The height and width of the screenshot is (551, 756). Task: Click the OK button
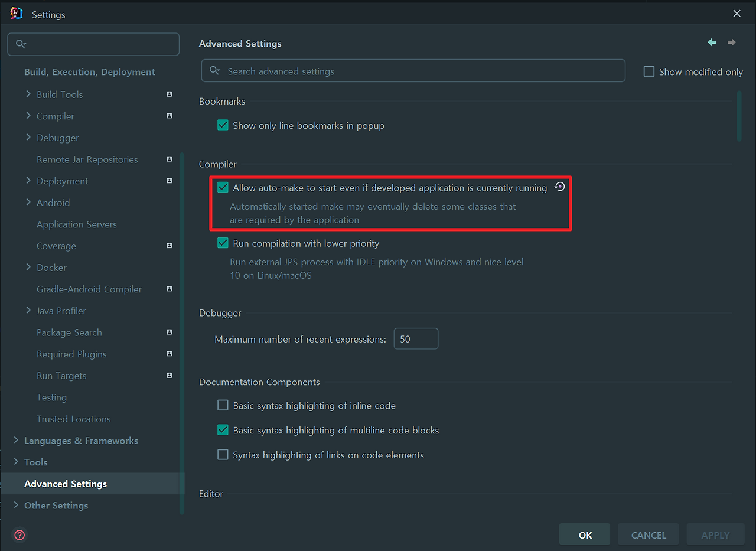point(584,534)
